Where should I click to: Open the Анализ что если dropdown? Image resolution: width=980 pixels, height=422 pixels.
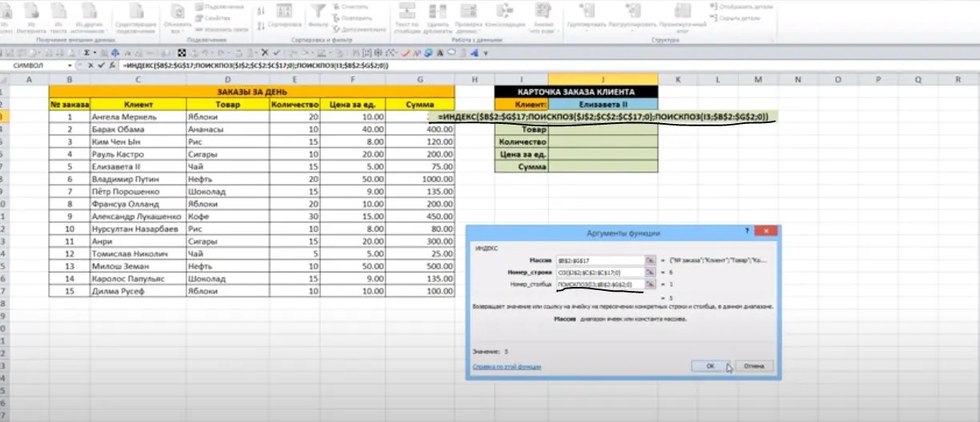click(x=542, y=18)
